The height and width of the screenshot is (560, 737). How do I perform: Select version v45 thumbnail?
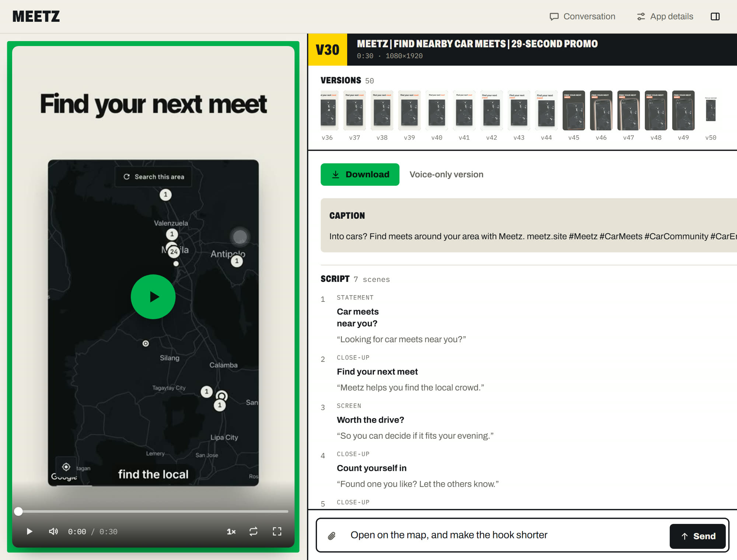pyautogui.click(x=574, y=111)
